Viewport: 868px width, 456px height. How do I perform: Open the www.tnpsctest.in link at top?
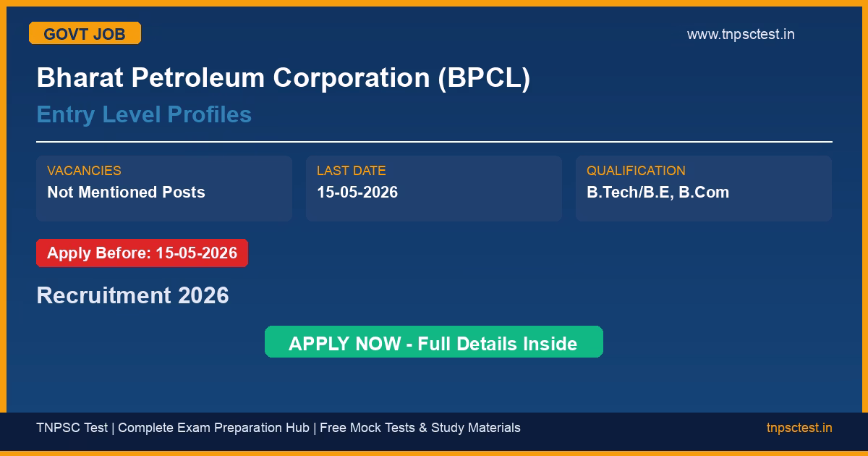pyautogui.click(x=740, y=34)
